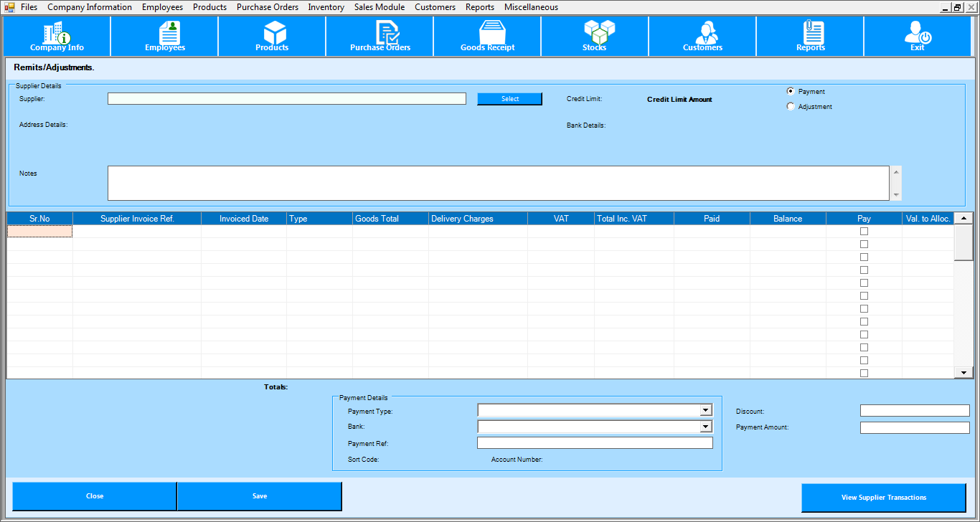The image size is (980, 522).
Task: Open the Sales Module menu
Action: (x=379, y=7)
